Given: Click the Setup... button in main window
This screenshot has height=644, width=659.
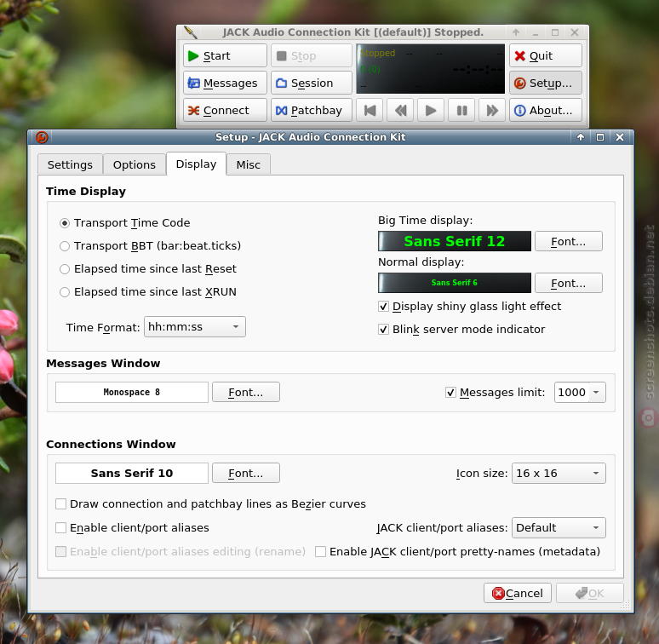Looking at the screenshot, I should click(546, 83).
